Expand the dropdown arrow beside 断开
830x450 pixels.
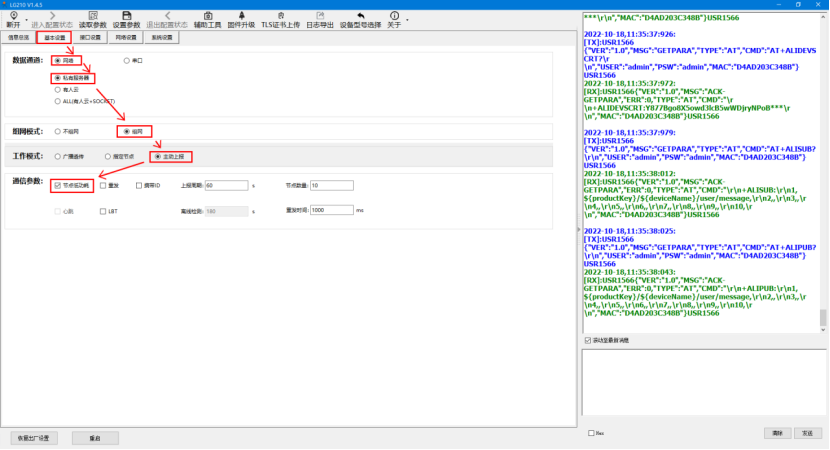(26, 19)
